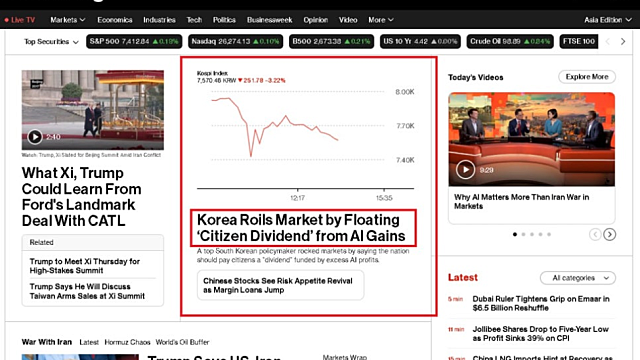Open the Trump Xi Beijing summit thumbnail
The width and height of the screenshot is (640, 360).
[93, 110]
